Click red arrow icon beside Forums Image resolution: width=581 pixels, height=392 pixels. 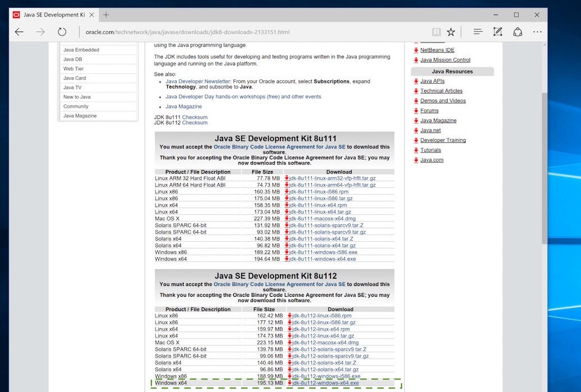(416, 111)
